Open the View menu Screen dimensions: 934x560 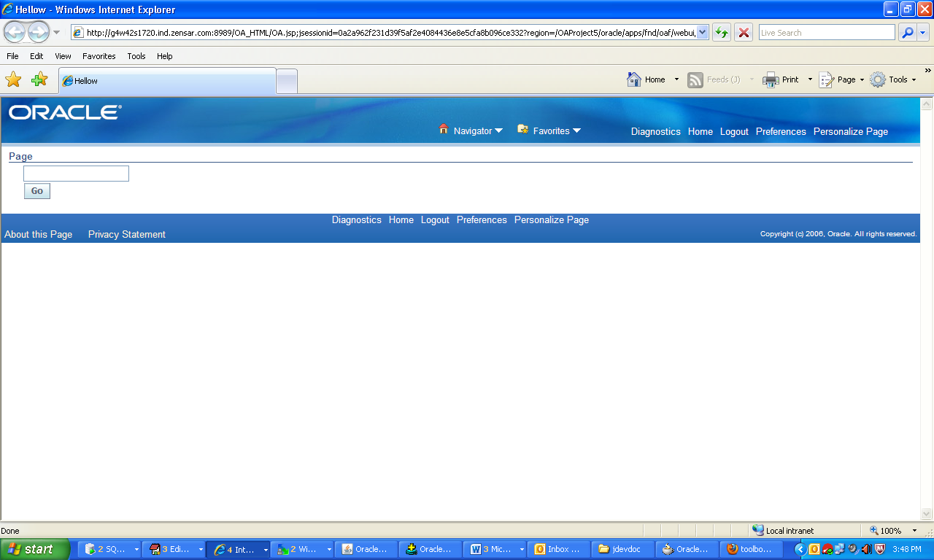63,56
